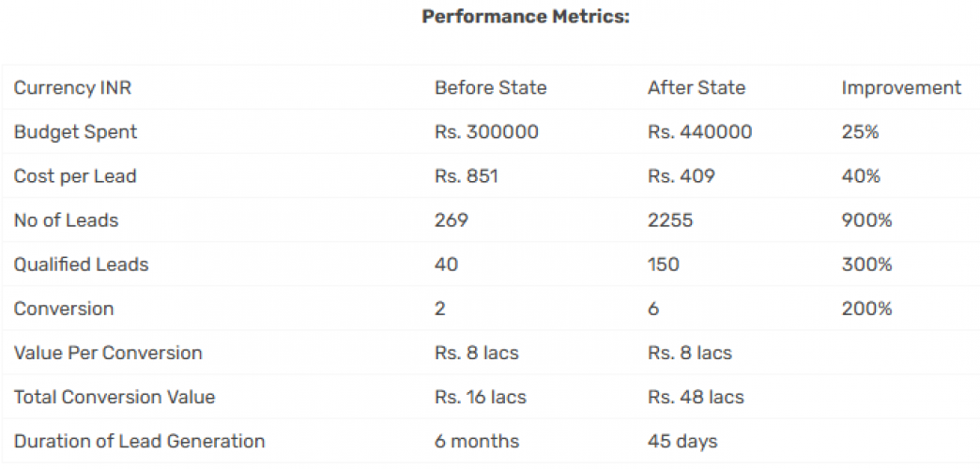Click the 45 days duration value
980x469 pixels.
tap(682, 441)
